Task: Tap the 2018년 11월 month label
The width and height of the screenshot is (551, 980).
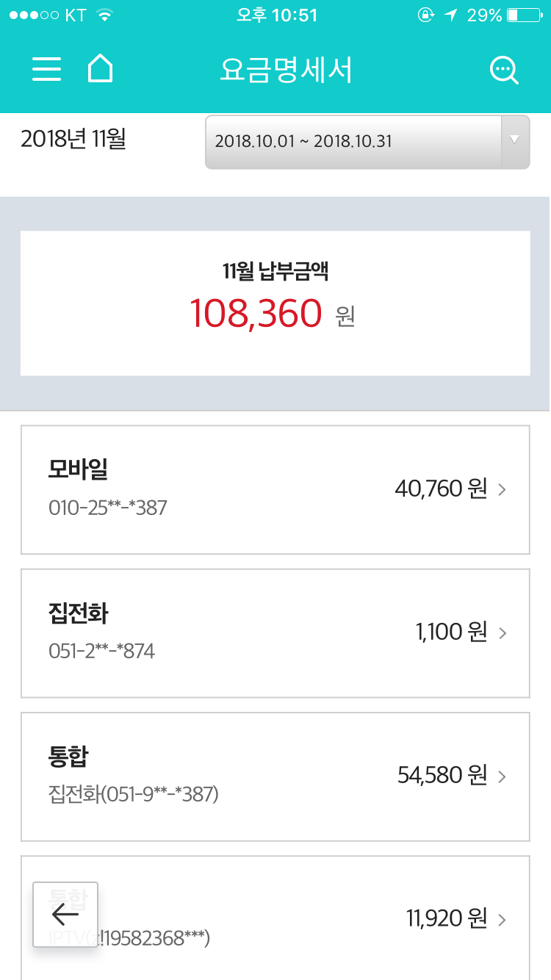Action: 73,139
